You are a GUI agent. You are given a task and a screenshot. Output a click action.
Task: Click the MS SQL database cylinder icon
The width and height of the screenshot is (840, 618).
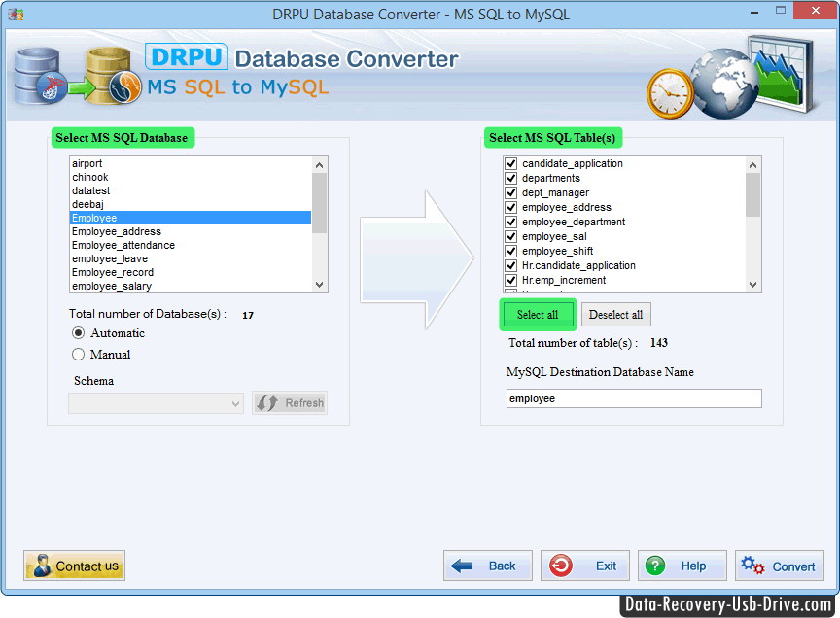pyautogui.click(x=41, y=76)
